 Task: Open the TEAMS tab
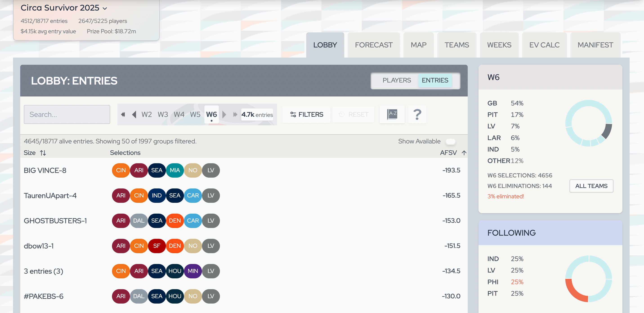456,45
